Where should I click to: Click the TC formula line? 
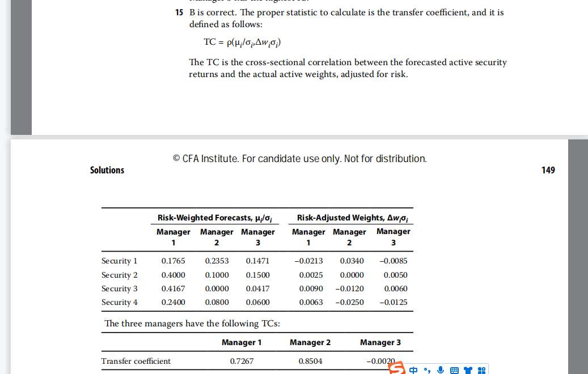click(x=242, y=42)
